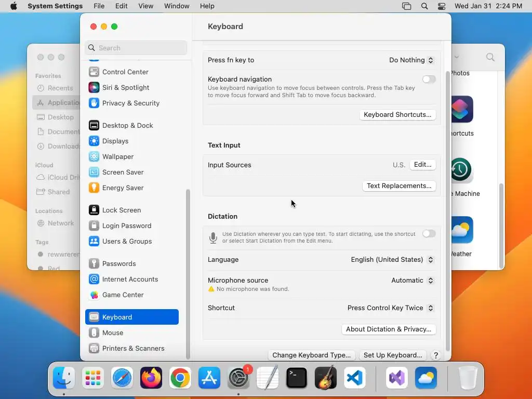The height and width of the screenshot is (399, 532).
Task: Launch Safari from the Dock
Action: 122,378
